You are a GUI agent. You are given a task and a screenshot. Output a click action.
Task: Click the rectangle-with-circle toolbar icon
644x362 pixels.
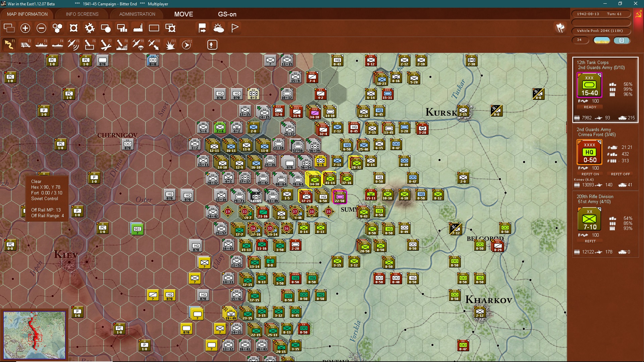(x=106, y=28)
